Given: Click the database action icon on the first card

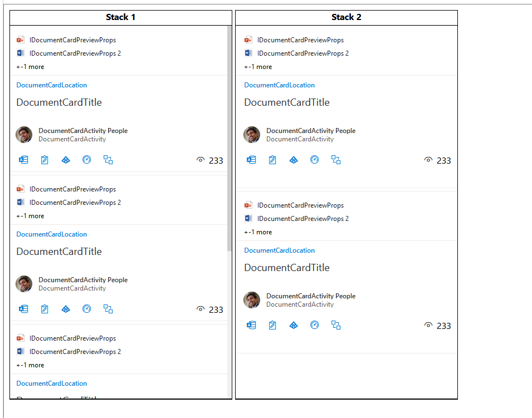Looking at the screenshot, I should (23, 160).
